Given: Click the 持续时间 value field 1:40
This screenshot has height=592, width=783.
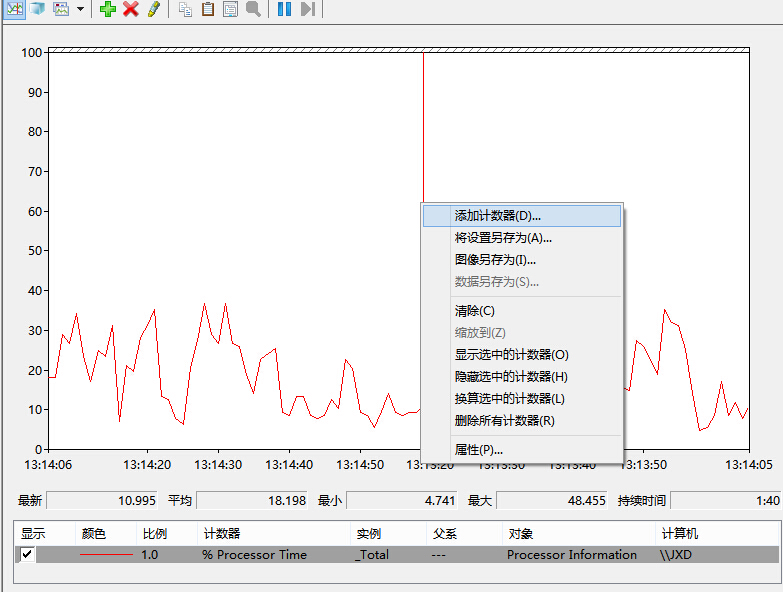Looking at the screenshot, I should tap(726, 500).
